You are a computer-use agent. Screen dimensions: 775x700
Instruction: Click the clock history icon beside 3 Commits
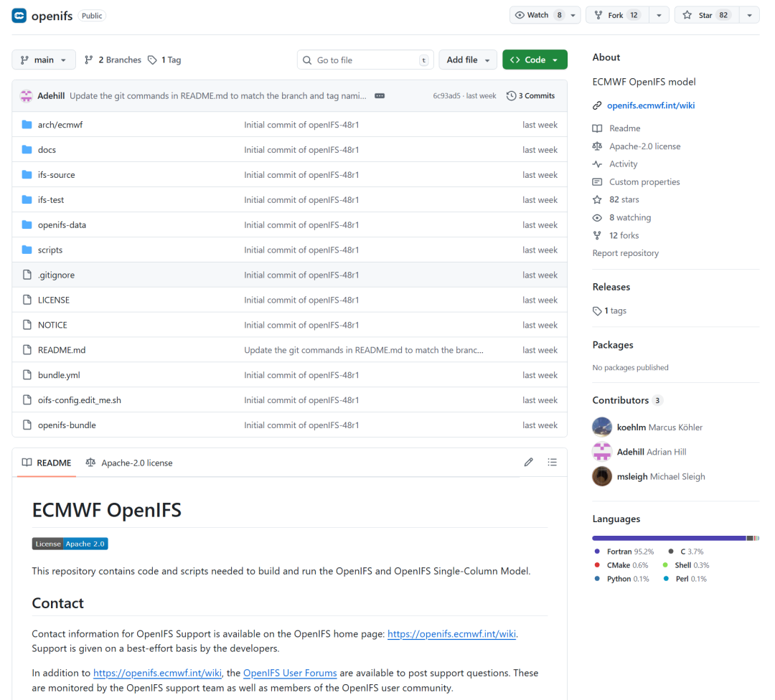coord(511,96)
